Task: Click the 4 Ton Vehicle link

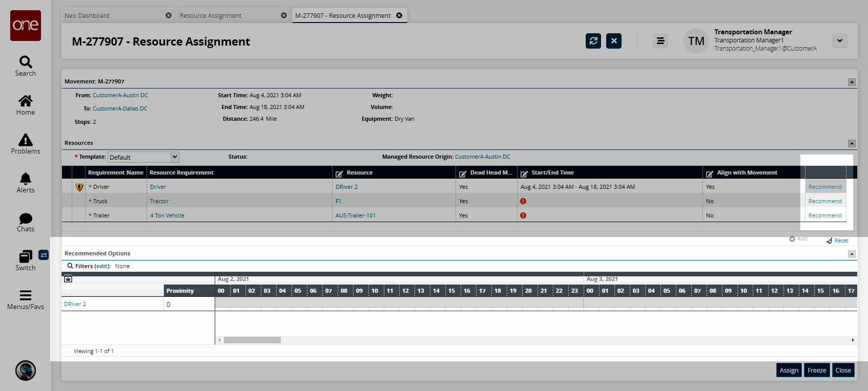Action: click(167, 215)
